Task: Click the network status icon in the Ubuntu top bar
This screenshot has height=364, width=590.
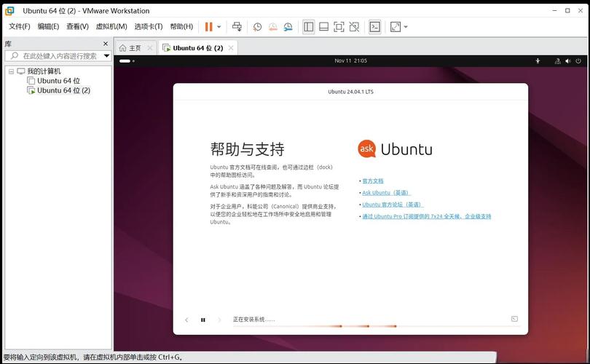Action: [558, 61]
